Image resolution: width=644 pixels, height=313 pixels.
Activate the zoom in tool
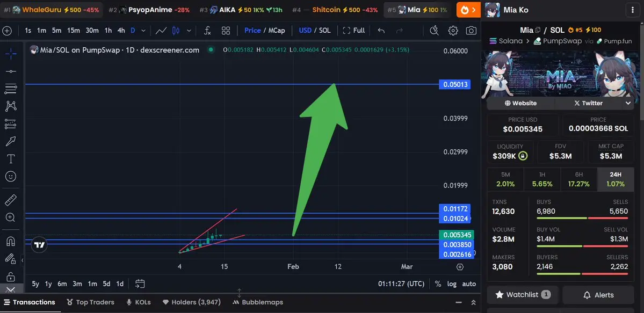[x=11, y=217]
